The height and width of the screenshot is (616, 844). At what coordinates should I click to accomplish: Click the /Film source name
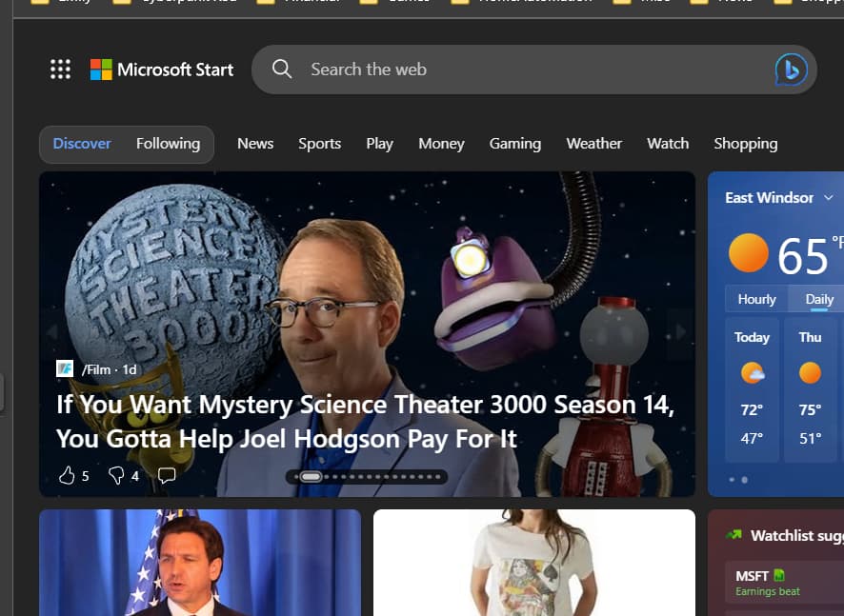point(96,369)
